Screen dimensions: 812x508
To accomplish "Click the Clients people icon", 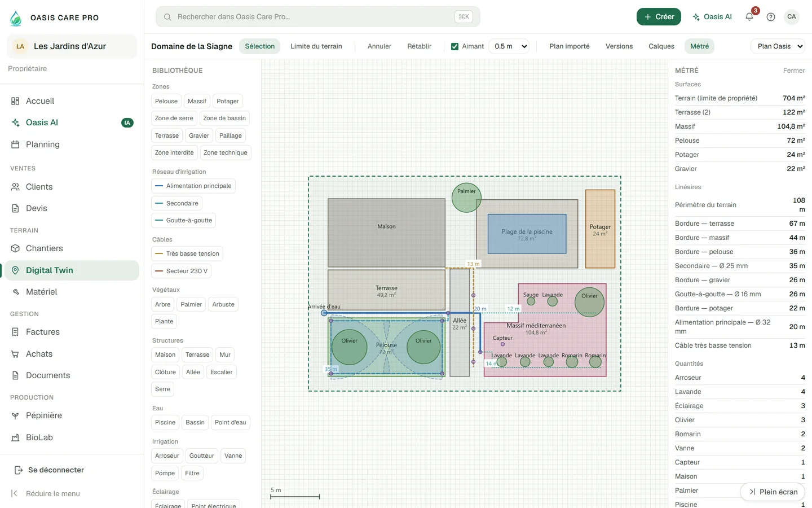I will pyautogui.click(x=15, y=187).
